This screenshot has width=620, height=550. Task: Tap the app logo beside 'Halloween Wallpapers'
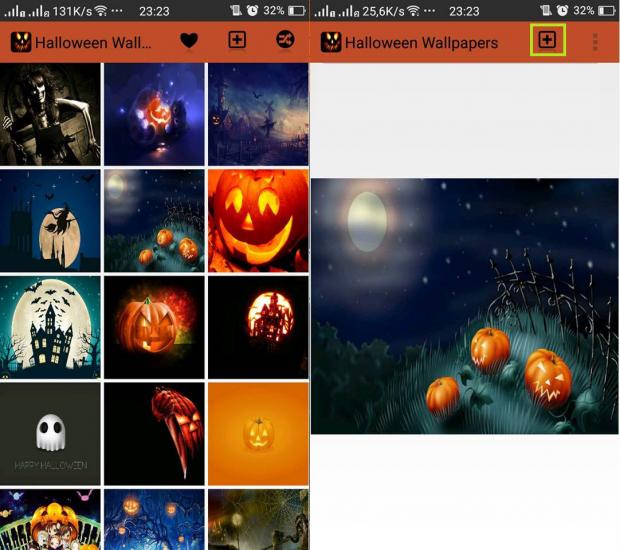(330, 43)
